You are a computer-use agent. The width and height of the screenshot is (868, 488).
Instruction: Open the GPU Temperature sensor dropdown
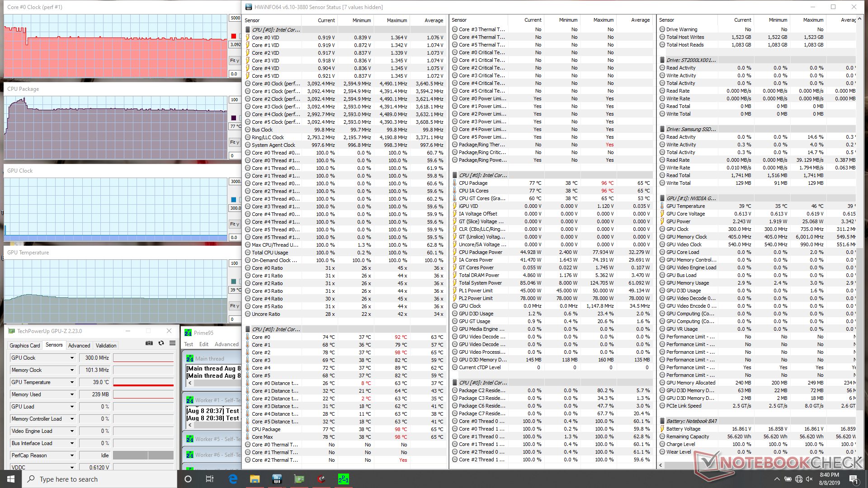click(x=72, y=382)
